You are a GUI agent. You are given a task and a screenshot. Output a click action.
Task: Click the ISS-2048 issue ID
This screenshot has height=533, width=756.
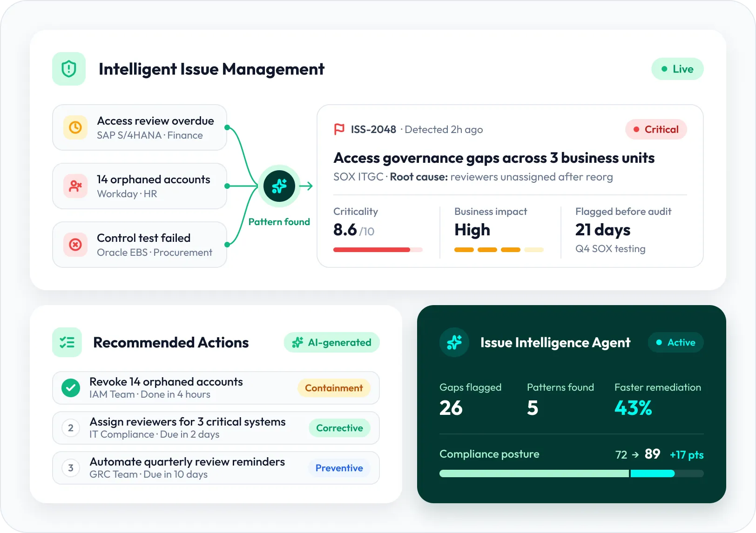point(373,129)
